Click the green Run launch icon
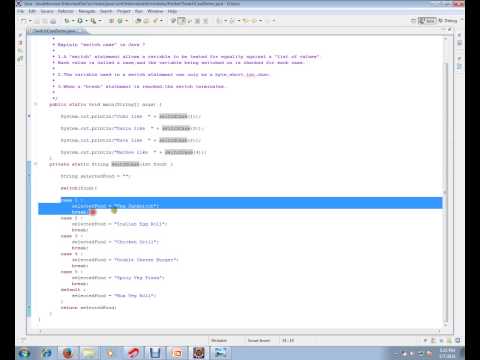Viewport: 480px width, 360px height. click(80, 21)
